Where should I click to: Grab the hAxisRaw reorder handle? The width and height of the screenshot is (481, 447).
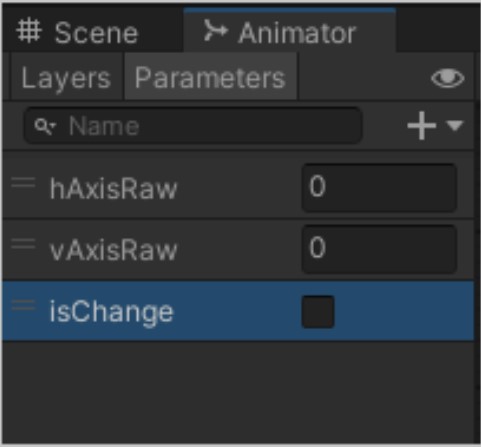[x=23, y=183]
